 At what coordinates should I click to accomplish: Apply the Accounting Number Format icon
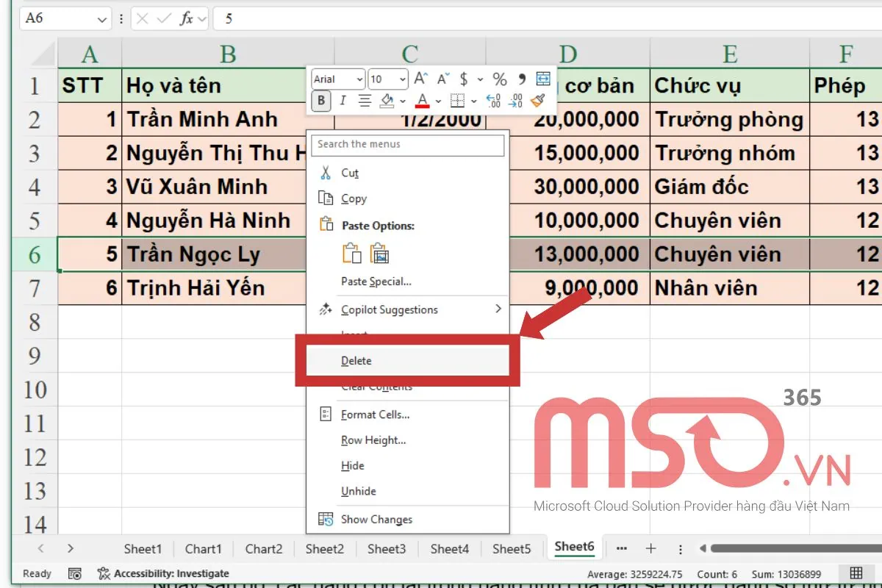(x=463, y=77)
